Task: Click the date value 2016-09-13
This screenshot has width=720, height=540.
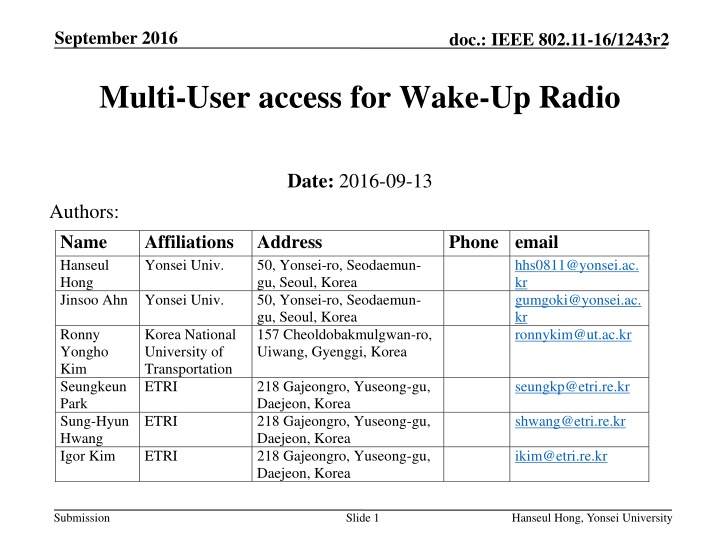Action: click(387, 180)
